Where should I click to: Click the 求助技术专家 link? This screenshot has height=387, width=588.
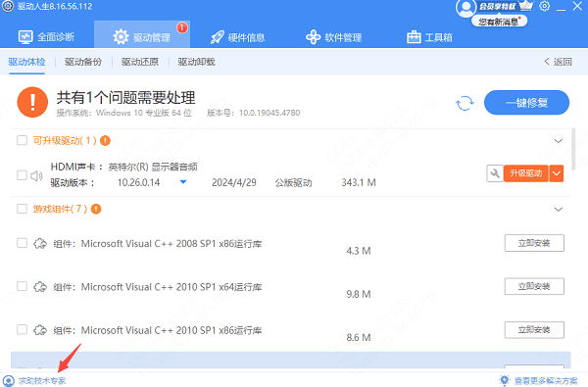pyautogui.click(x=42, y=381)
